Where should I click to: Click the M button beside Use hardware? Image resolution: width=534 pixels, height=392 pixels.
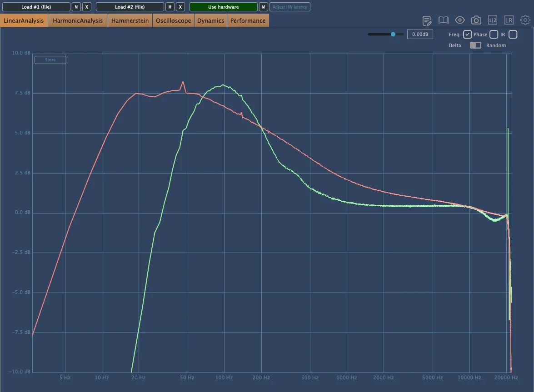(264, 7)
